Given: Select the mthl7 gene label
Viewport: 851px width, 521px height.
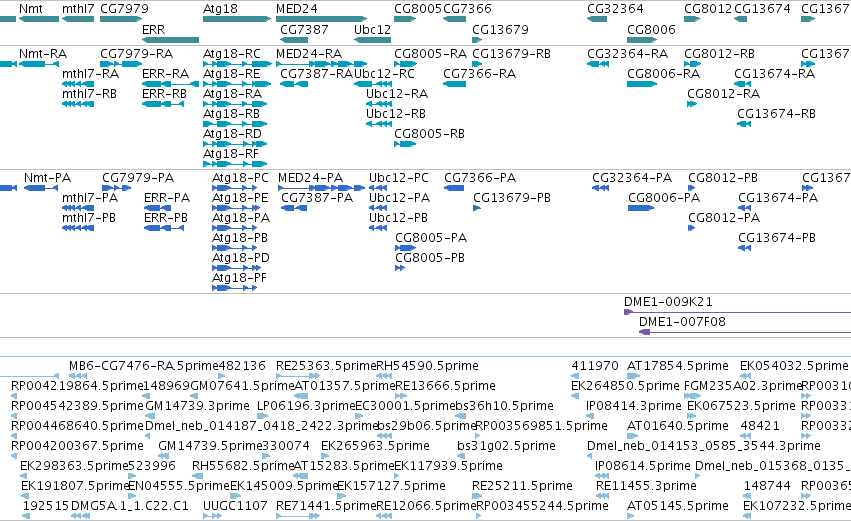Looking at the screenshot, I should tap(78, 9).
